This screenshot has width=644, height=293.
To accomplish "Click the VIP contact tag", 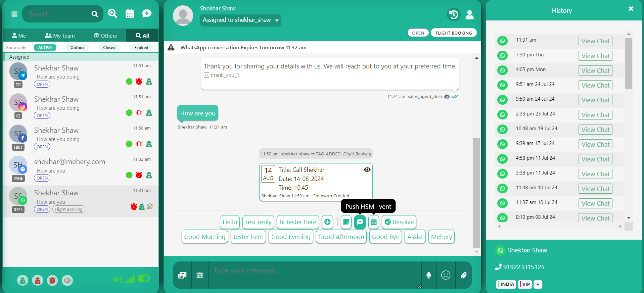I will [525, 284].
